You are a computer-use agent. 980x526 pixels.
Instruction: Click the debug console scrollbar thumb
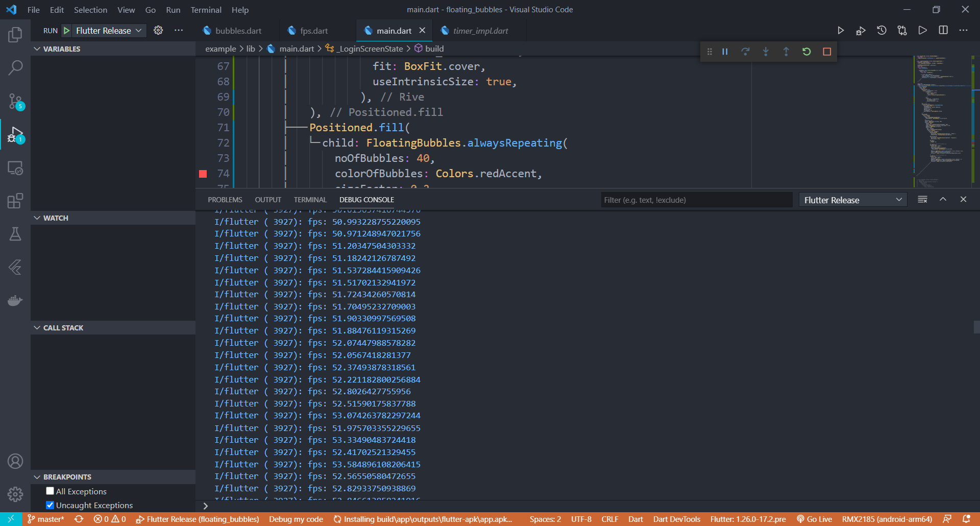(x=976, y=327)
